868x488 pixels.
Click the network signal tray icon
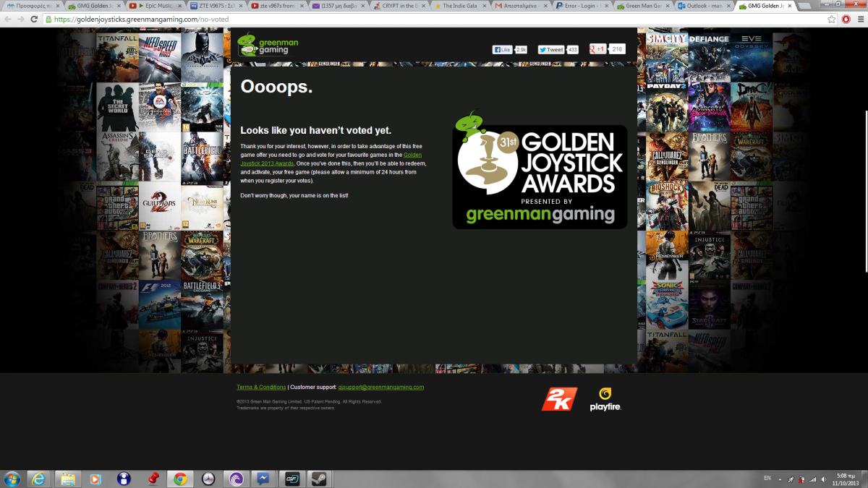tap(814, 479)
